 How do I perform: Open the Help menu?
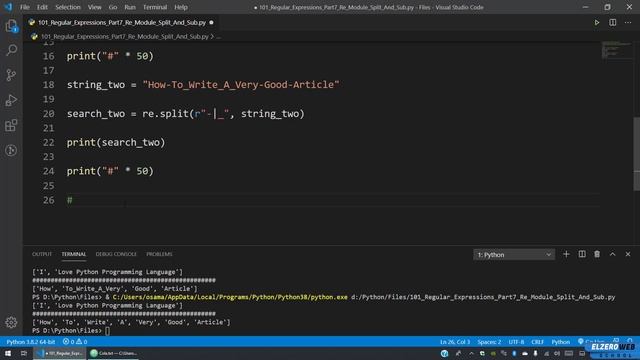point(181,7)
